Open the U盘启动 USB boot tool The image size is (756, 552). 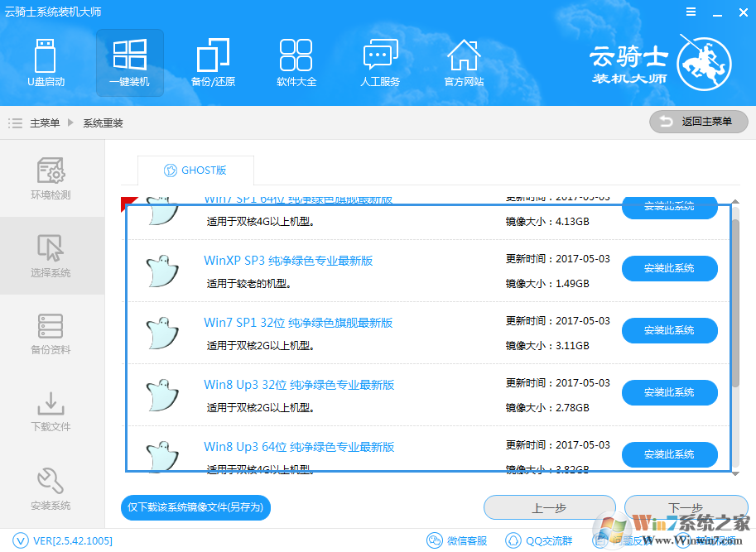pyautogui.click(x=46, y=62)
